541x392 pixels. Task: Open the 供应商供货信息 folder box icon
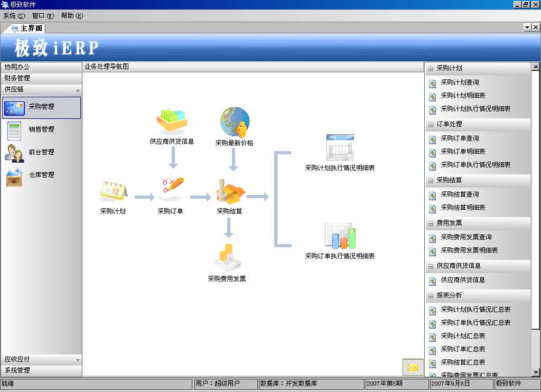click(172, 122)
